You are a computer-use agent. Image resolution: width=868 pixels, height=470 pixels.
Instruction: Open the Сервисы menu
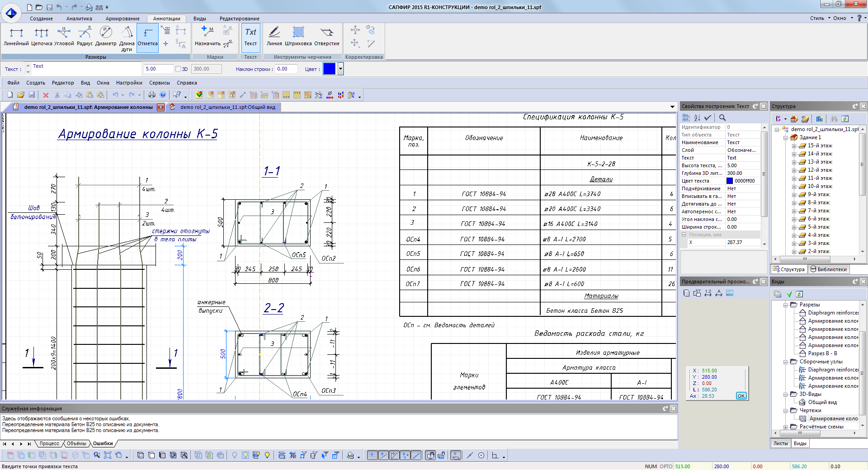[x=159, y=83]
